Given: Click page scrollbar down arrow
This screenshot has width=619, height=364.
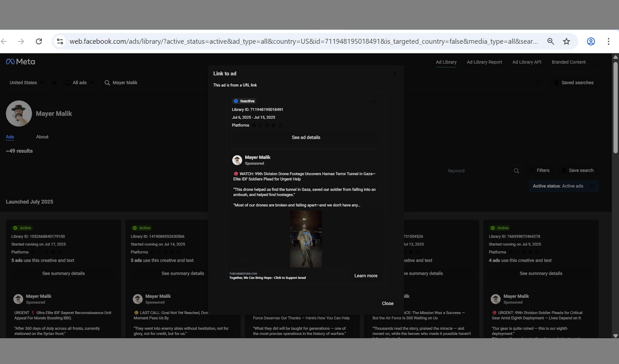Looking at the screenshot, I should click(x=616, y=336).
